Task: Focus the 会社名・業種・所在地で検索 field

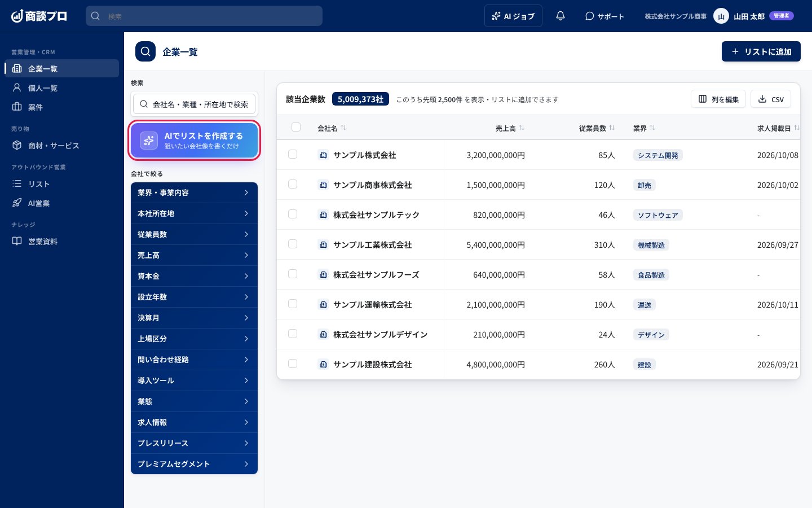Action: click(x=195, y=104)
